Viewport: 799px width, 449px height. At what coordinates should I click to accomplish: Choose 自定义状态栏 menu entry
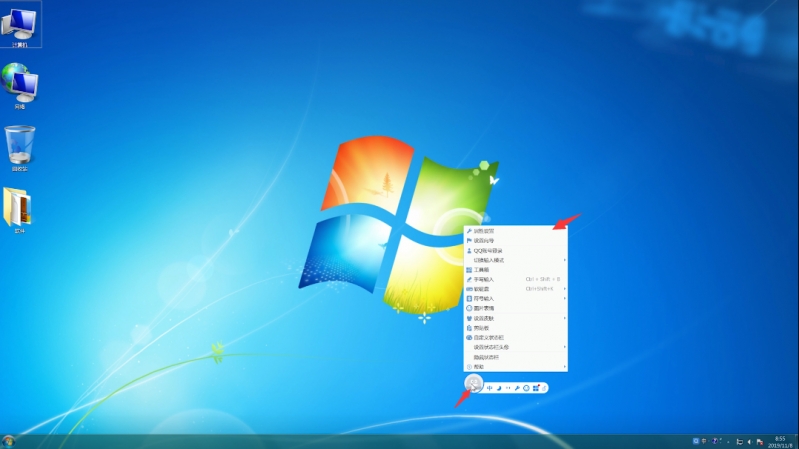[x=516, y=337]
